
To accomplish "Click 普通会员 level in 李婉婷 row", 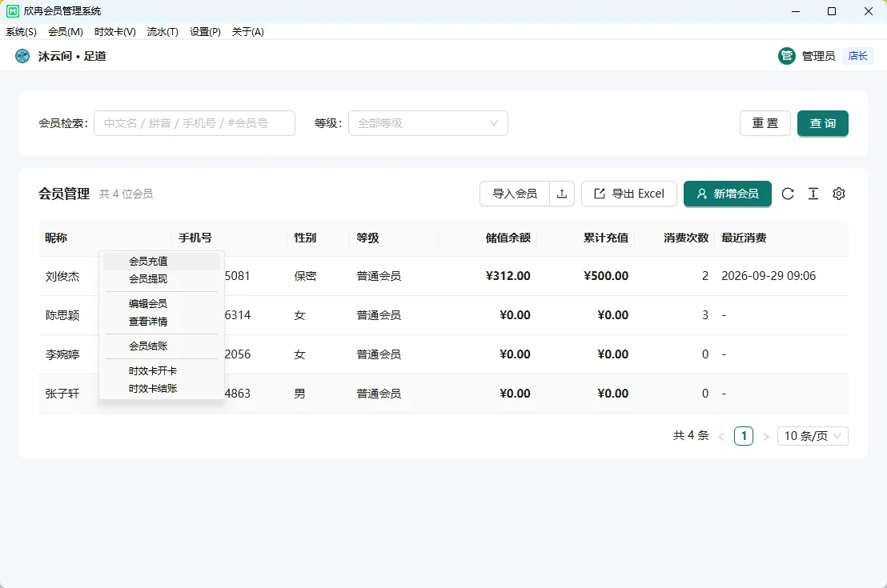I will tap(379, 354).
